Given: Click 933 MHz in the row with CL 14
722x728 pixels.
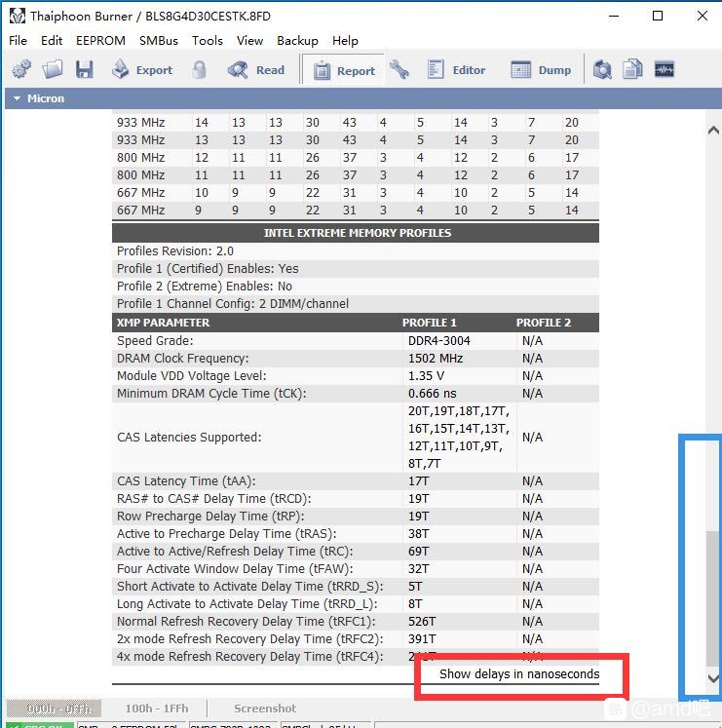Looking at the screenshot, I should 140,123.
